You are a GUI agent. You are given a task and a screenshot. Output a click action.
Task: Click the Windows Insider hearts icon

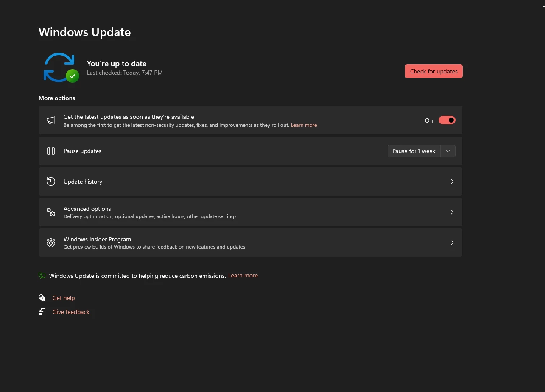[51, 243]
